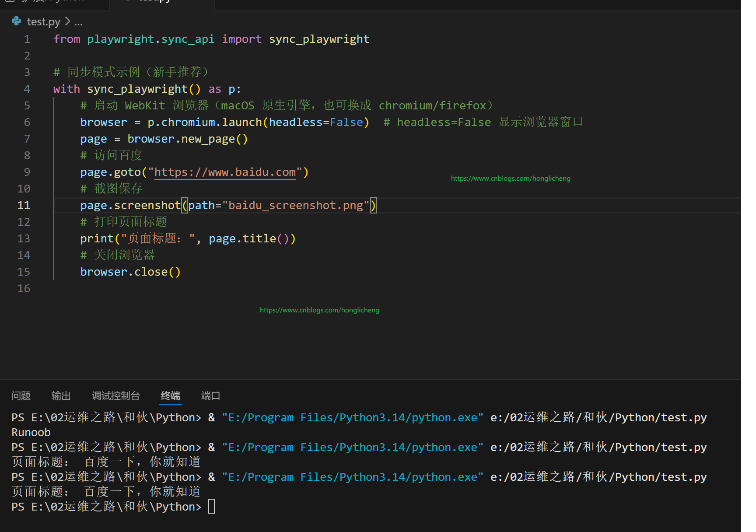Select the 终端 panel tab
The width and height of the screenshot is (756, 532).
[171, 396]
